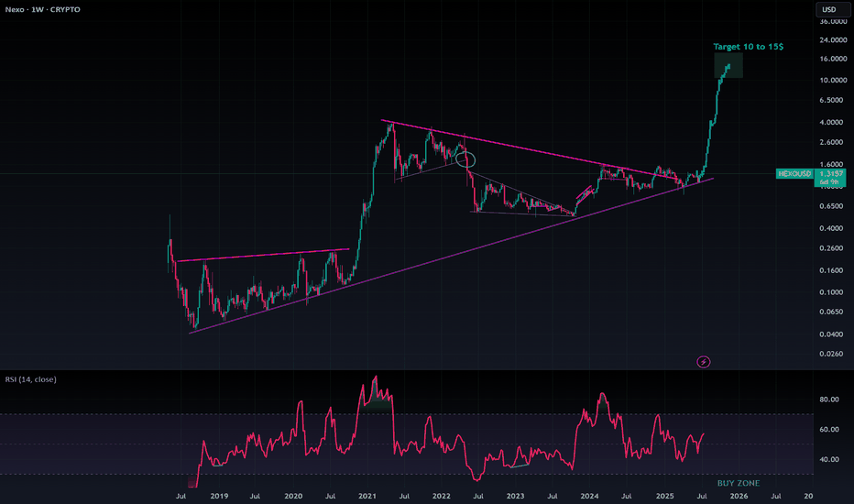Click the NEXOUSD symbol tag on price axis
Image resolution: width=854 pixels, height=504 pixels.
point(794,174)
